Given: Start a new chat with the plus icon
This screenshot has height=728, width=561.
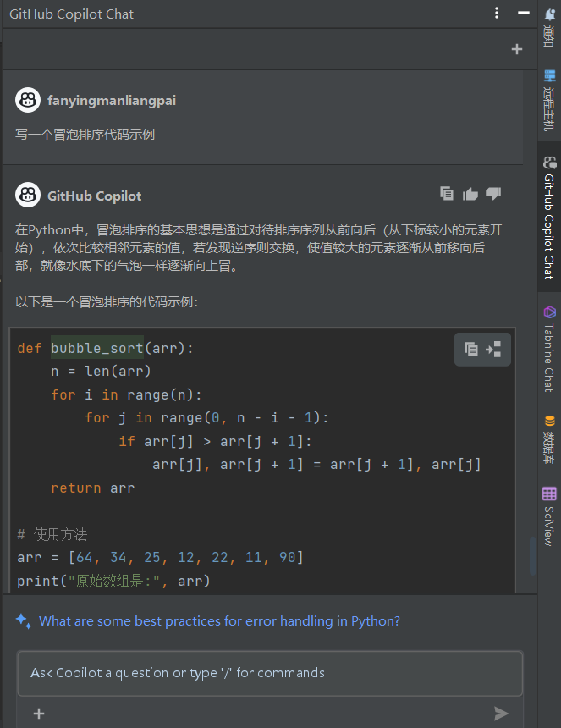Looking at the screenshot, I should tap(516, 49).
